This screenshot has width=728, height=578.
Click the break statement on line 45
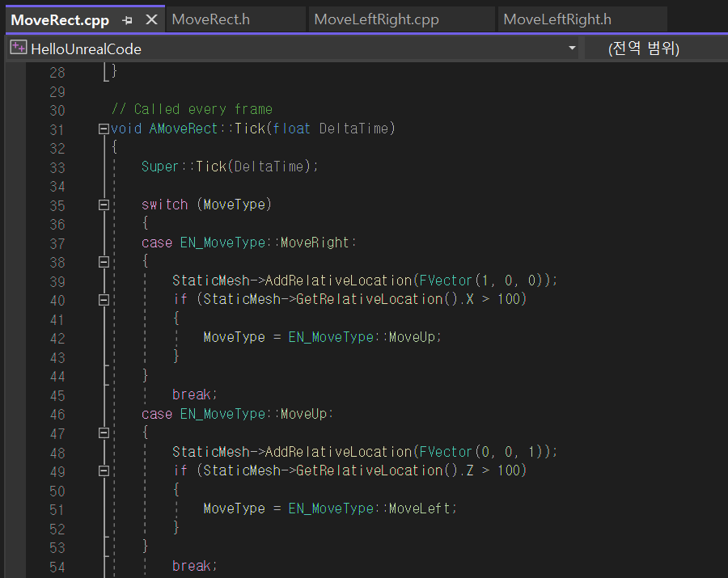191,394
